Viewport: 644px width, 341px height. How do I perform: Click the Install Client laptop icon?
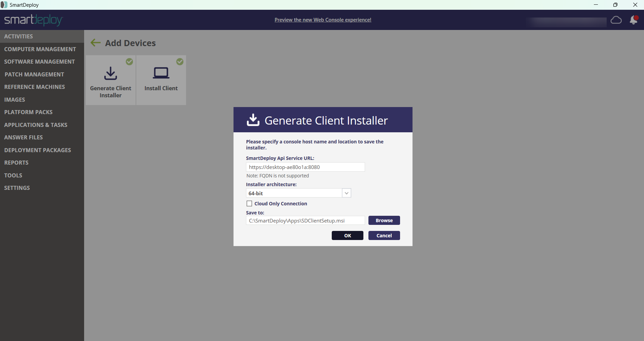coord(161,73)
